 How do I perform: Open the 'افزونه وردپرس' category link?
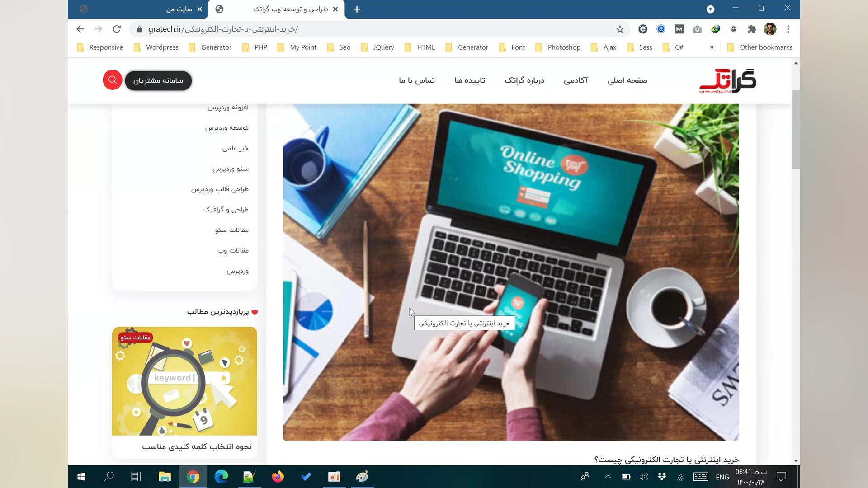coord(228,107)
